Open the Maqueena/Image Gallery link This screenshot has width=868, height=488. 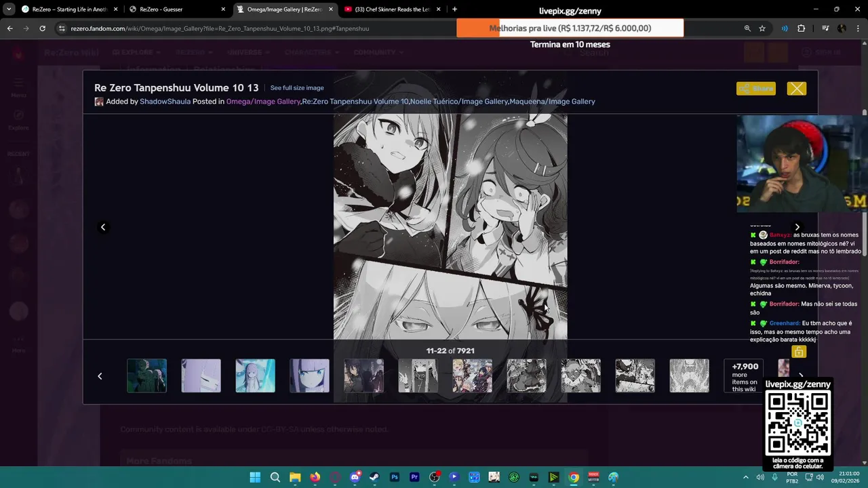(x=552, y=102)
